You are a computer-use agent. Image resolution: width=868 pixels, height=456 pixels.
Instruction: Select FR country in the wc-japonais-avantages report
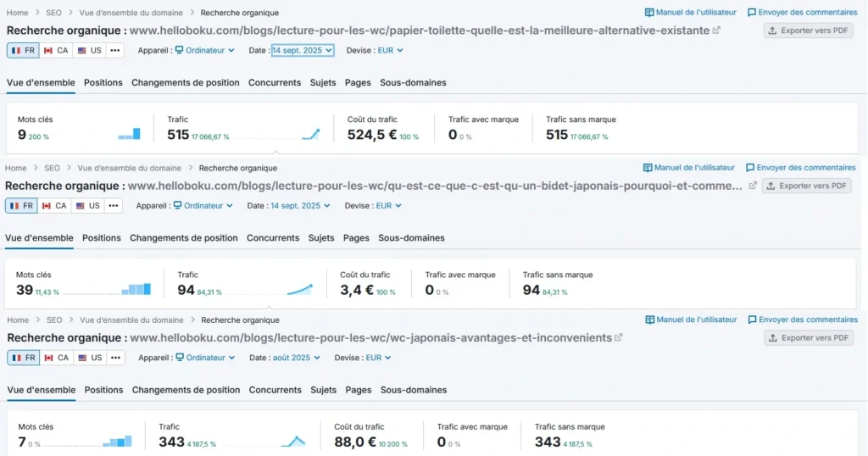point(24,358)
